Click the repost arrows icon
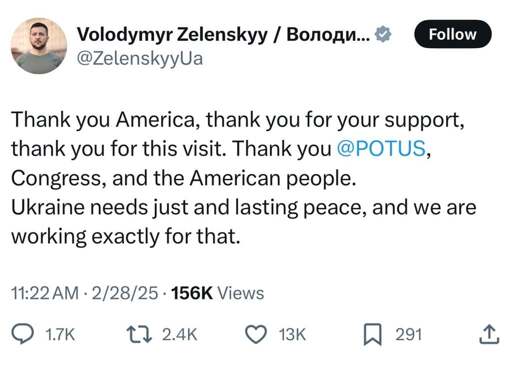 coord(139,334)
